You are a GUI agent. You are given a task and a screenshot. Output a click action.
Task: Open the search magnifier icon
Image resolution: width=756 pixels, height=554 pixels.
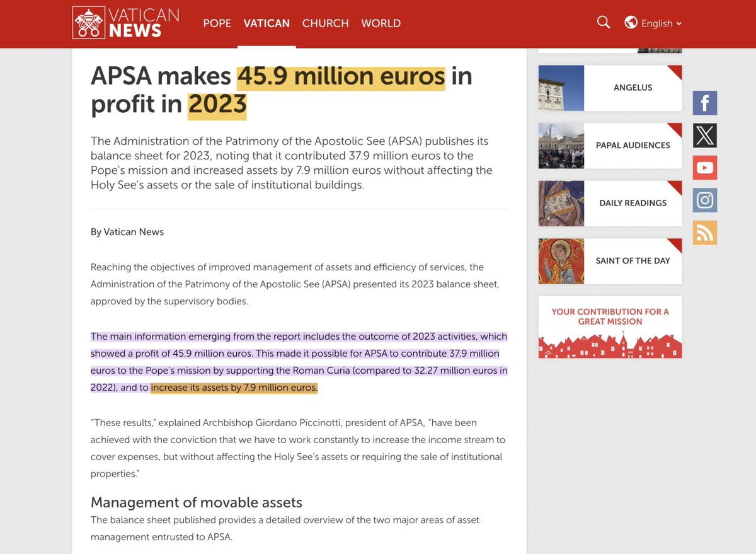pos(604,23)
